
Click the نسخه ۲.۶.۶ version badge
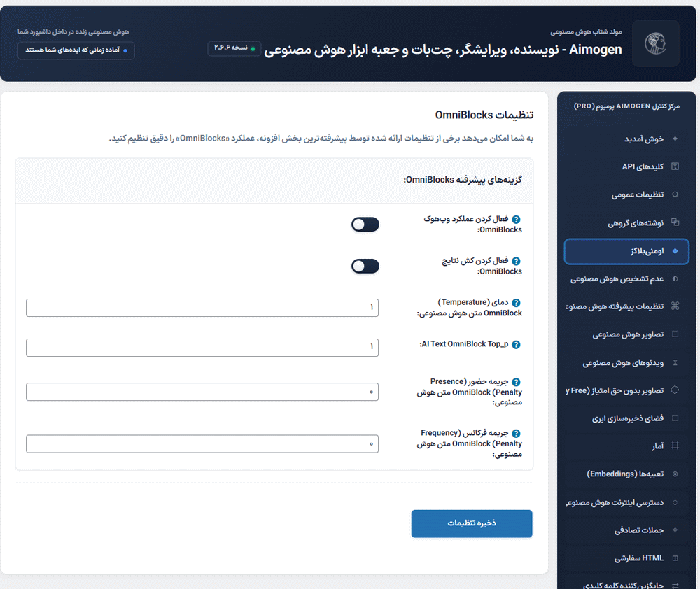click(234, 48)
